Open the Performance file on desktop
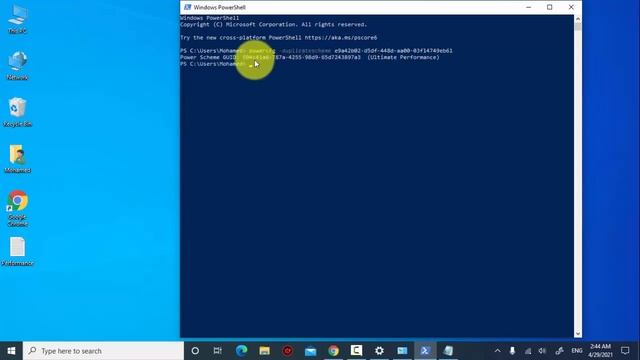640x360 pixels. [18, 251]
